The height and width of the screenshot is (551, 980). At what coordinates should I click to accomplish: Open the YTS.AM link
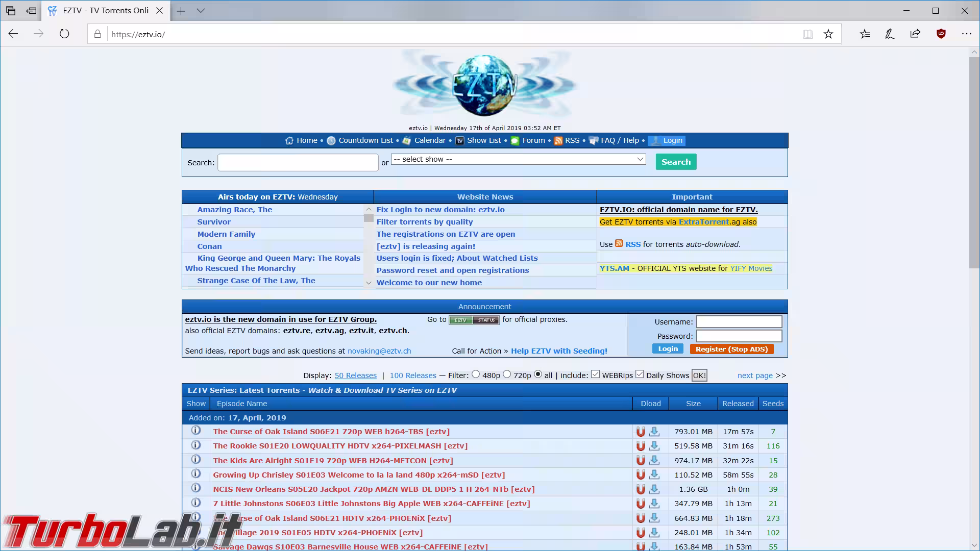615,268
